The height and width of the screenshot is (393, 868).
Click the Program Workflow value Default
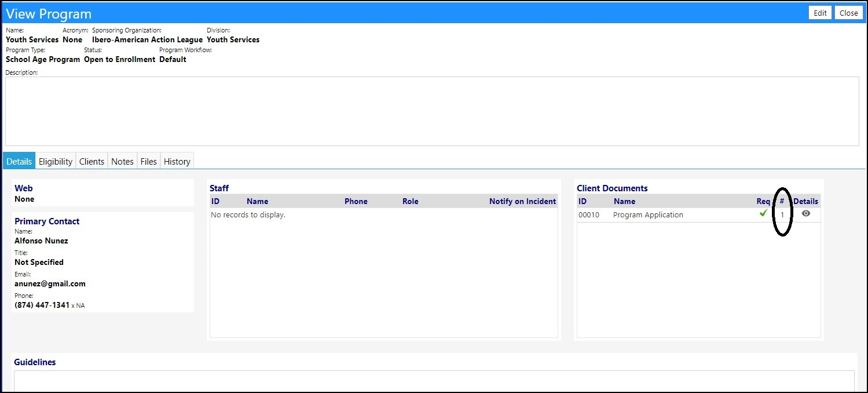(173, 59)
